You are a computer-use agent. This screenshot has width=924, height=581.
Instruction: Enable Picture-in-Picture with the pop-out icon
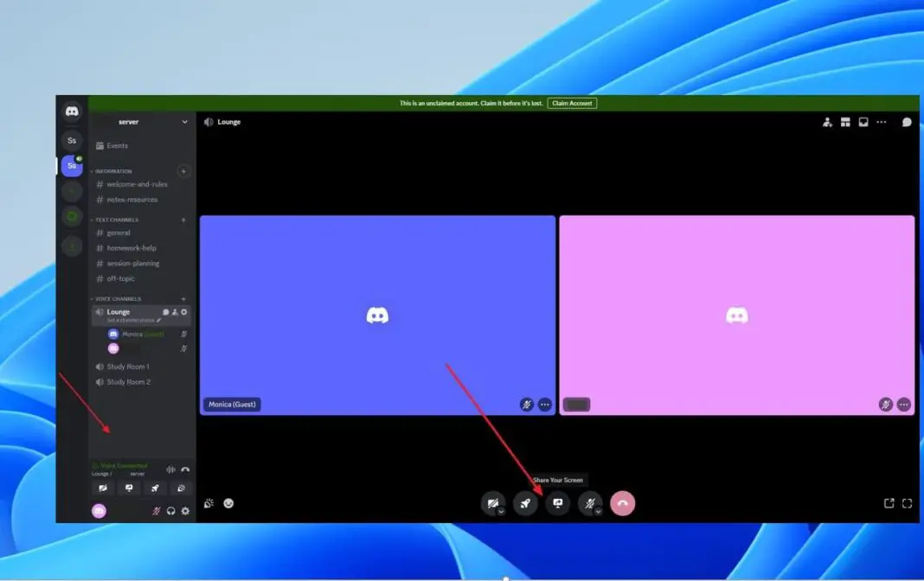(889, 502)
